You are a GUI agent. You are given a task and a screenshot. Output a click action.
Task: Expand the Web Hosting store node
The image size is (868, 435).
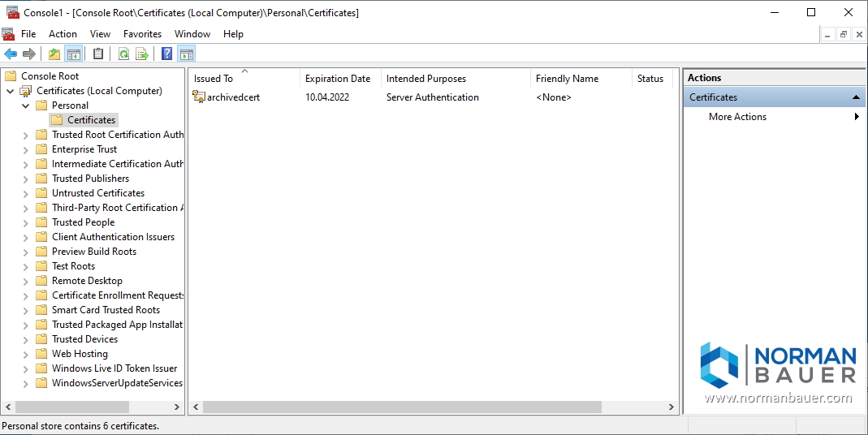tap(26, 354)
